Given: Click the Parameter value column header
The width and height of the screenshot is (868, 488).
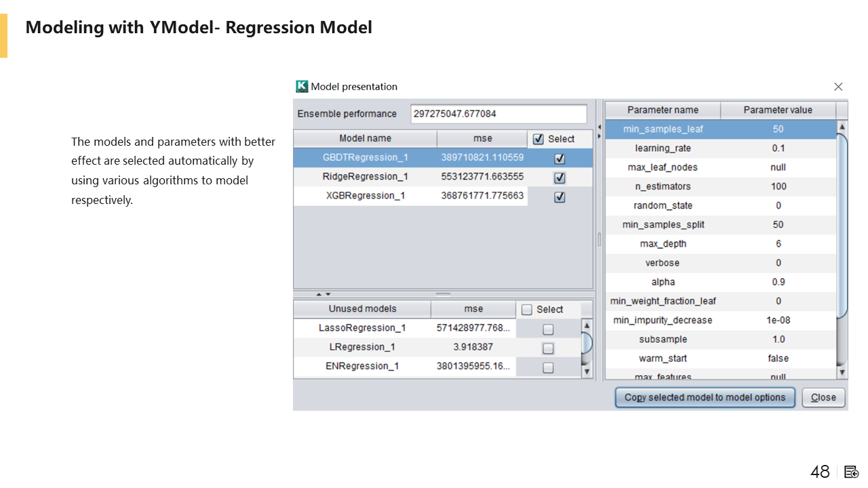Looking at the screenshot, I should (777, 110).
